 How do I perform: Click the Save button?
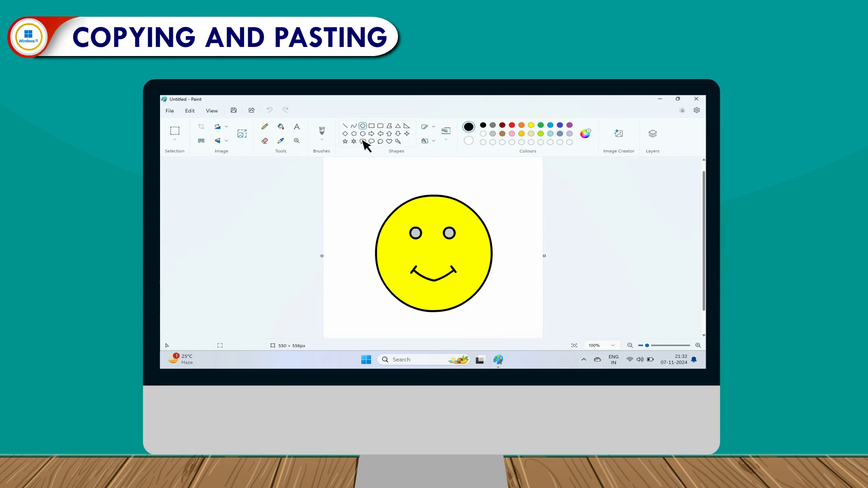point(233,110)
